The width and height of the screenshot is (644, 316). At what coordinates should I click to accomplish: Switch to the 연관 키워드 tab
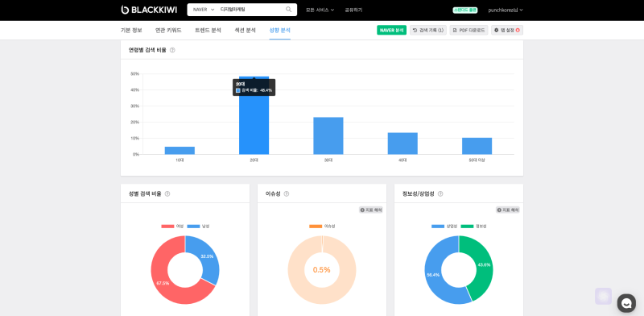pos(168,30)
